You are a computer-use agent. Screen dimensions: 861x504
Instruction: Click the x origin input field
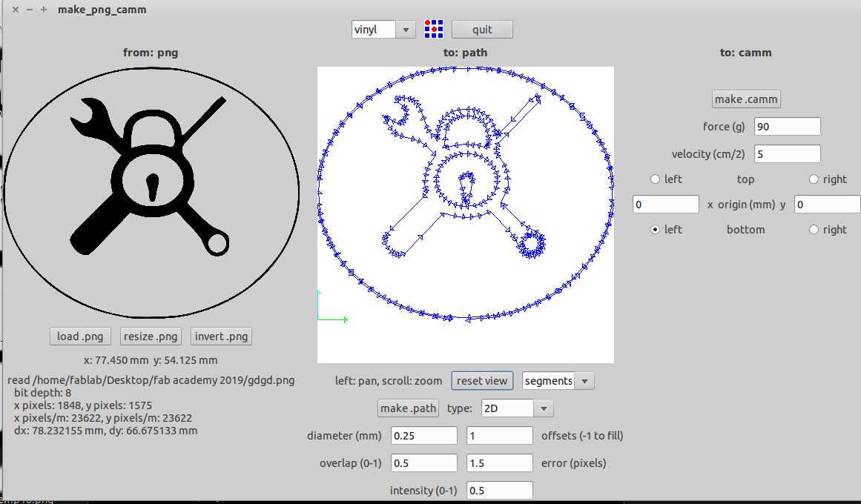tap(665, 205)
